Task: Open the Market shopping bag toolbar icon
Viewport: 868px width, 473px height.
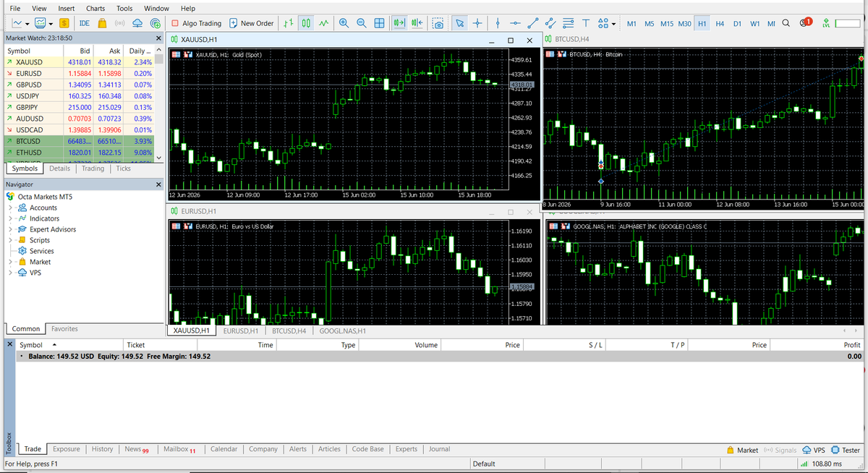Action: [x=103, y=23]
